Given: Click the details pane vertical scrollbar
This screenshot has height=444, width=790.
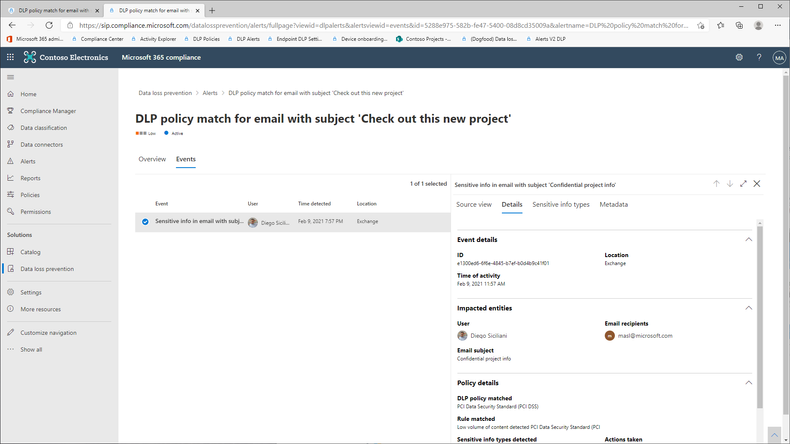Looking at the screenshot, I should pyautogui.click(x=760, y=318).
